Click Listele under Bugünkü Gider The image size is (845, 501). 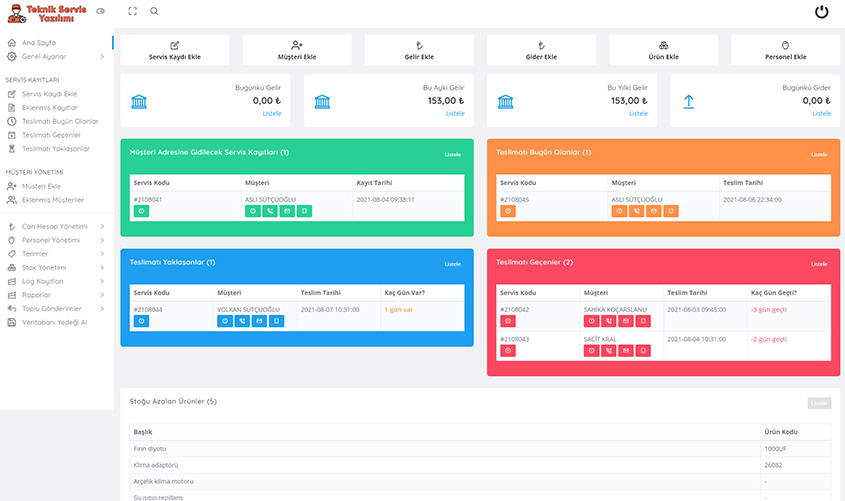822,114
